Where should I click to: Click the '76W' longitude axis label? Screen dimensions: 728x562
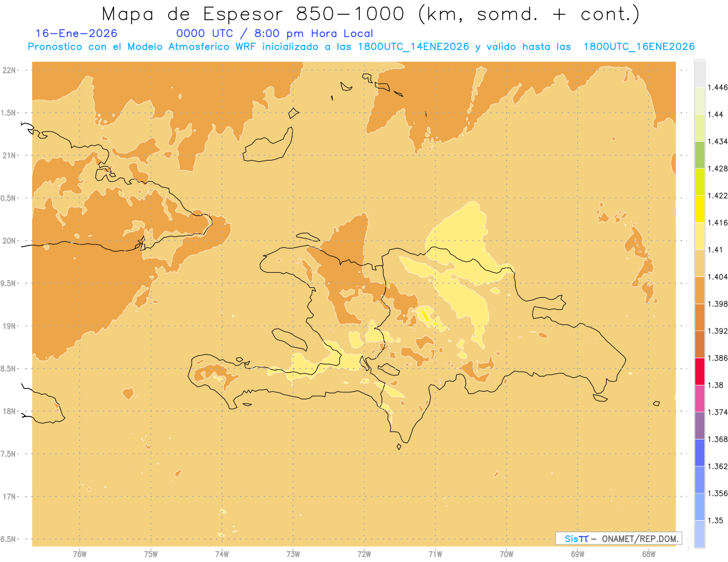pyautogui.click(x=79, y=554)
